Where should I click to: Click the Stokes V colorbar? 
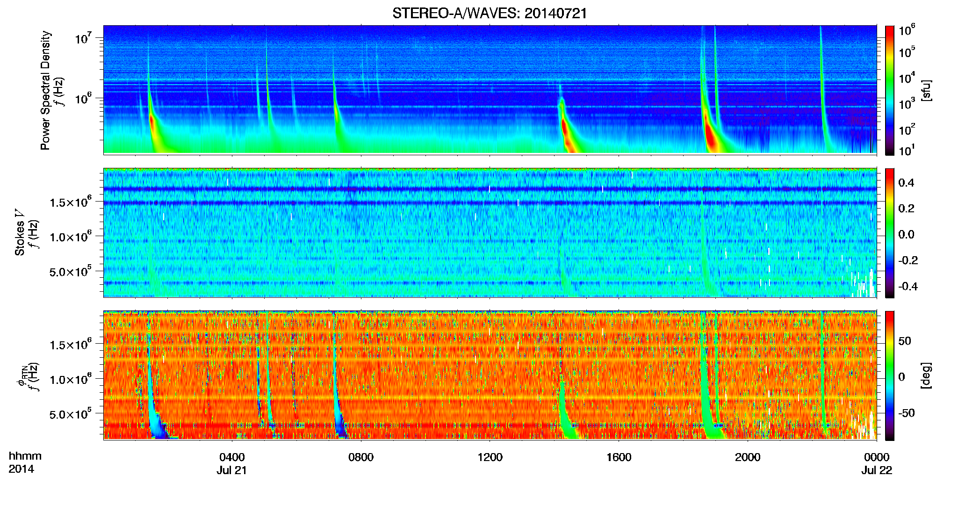890,233
